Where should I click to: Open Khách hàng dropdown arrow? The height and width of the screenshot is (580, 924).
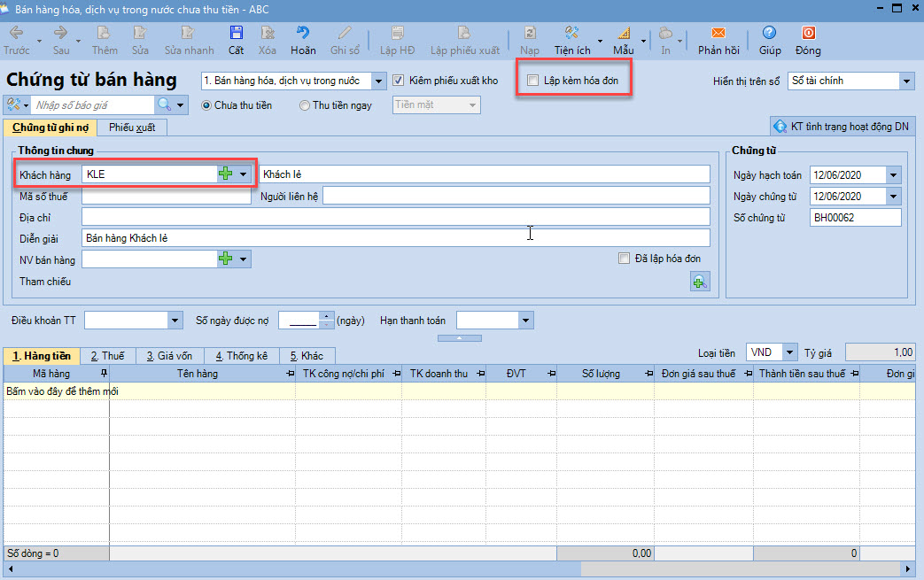(x=243, y=174)
